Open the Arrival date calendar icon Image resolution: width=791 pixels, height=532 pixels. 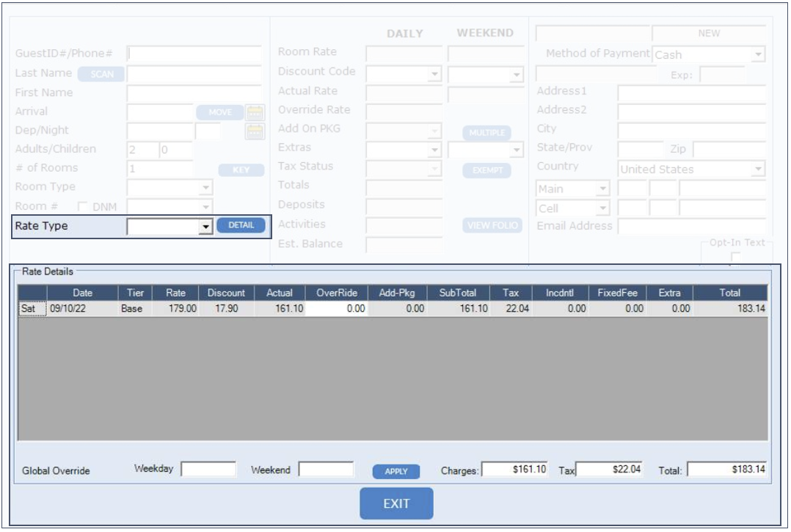tap(254, 112)
